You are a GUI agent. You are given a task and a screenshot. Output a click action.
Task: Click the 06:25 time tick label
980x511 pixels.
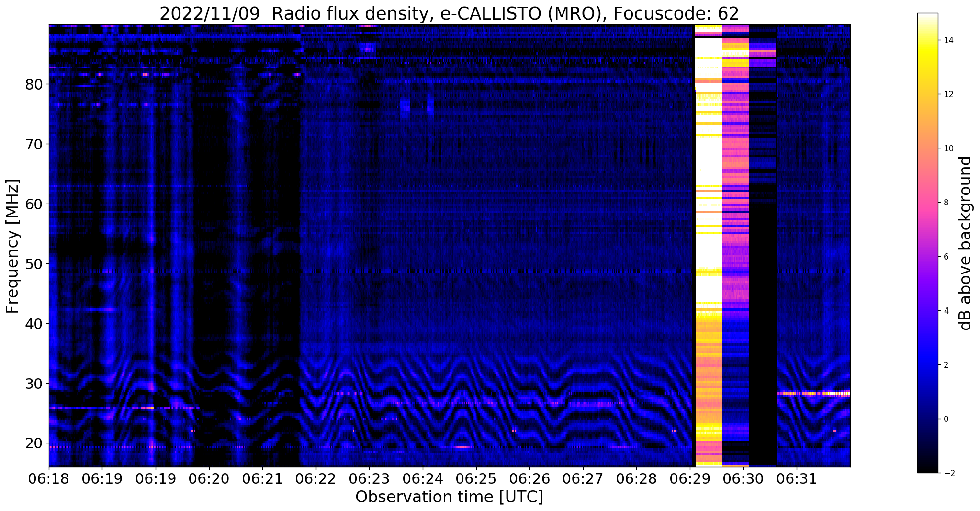pos(476,478)
